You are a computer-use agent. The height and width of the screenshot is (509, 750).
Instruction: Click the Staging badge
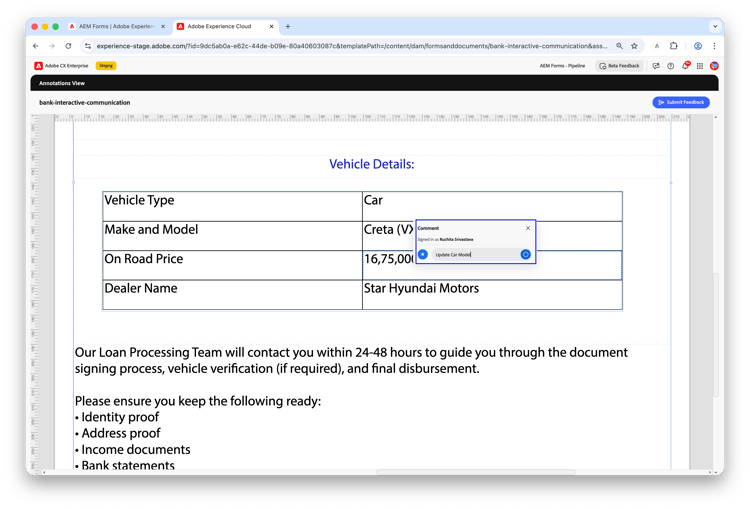tap(106, 66)
